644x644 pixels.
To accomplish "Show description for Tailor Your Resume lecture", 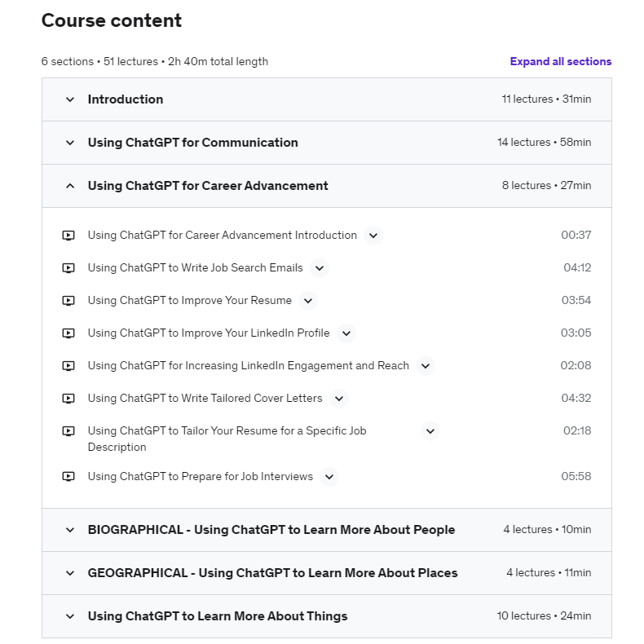I will [x=430, y=431].
